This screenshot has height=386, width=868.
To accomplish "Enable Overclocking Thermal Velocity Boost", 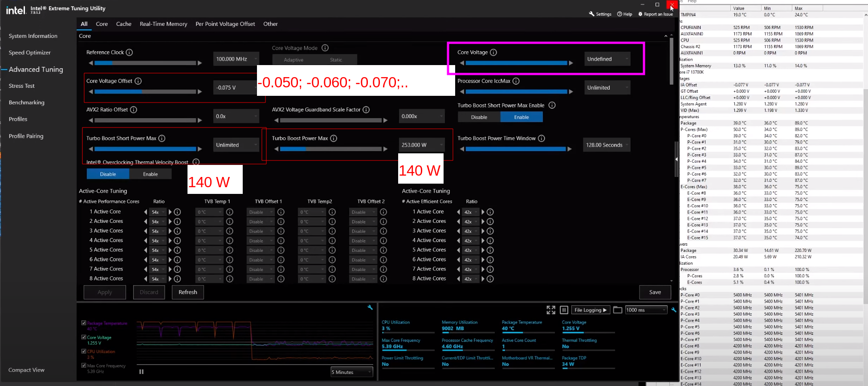I will click(151, 174).
